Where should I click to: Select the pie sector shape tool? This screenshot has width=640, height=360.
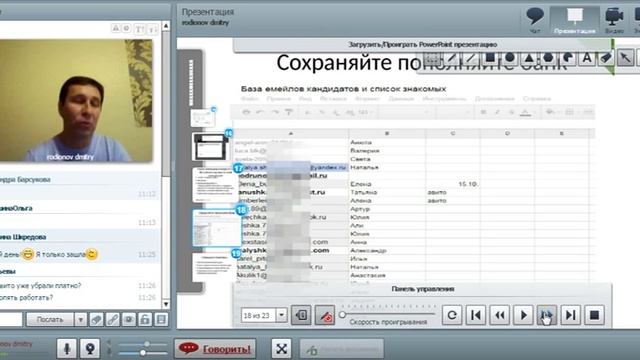coord(567,58)
